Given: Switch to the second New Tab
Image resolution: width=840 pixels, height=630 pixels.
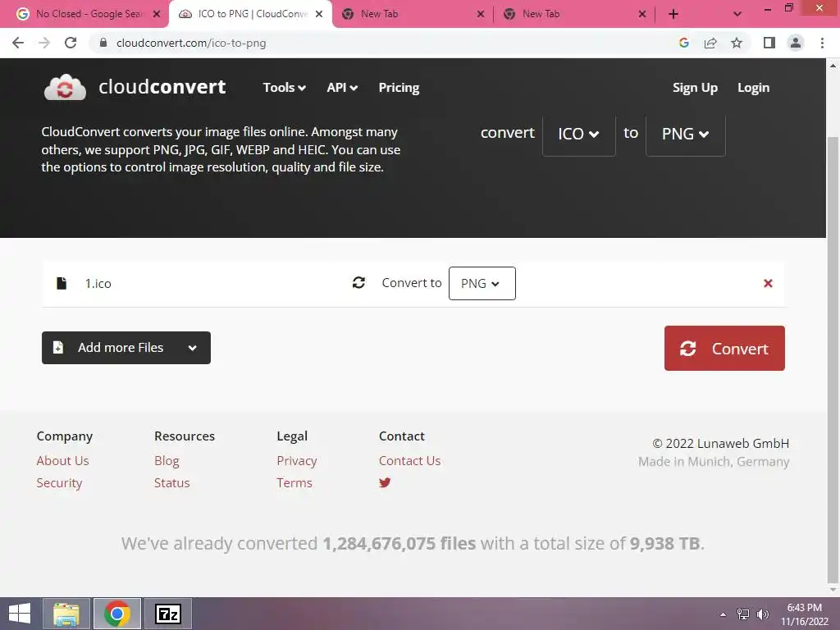Looking at the screenshot, I should coord(574,14).
